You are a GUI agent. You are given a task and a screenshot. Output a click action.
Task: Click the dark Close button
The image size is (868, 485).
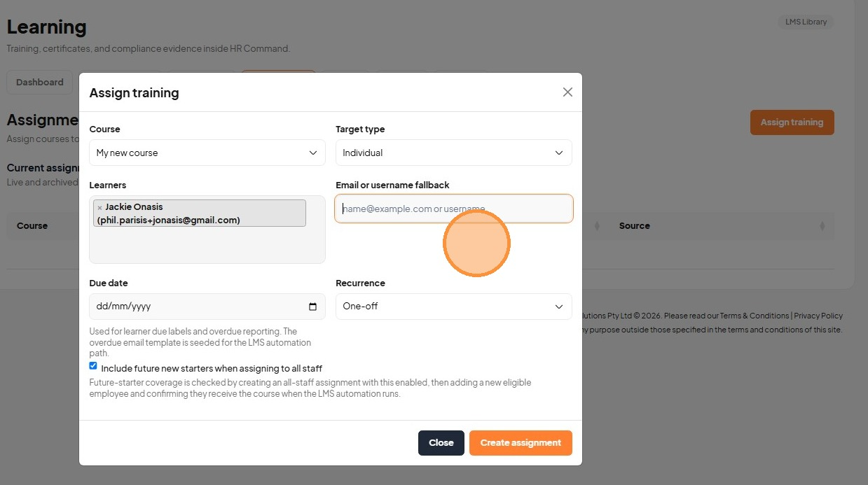441,443
